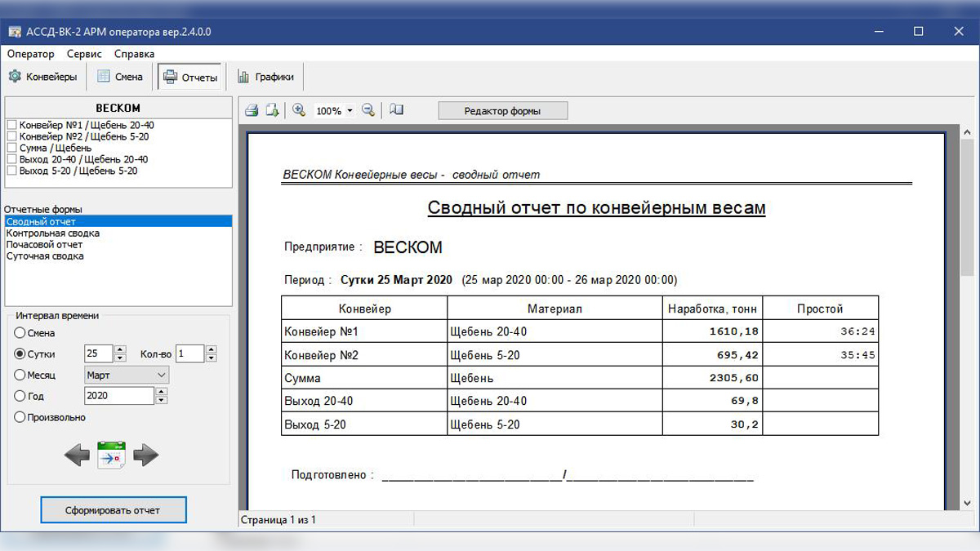Click the 69,8 value in the report table
Viewport: 980px width, 551px height.
point(743,401)
